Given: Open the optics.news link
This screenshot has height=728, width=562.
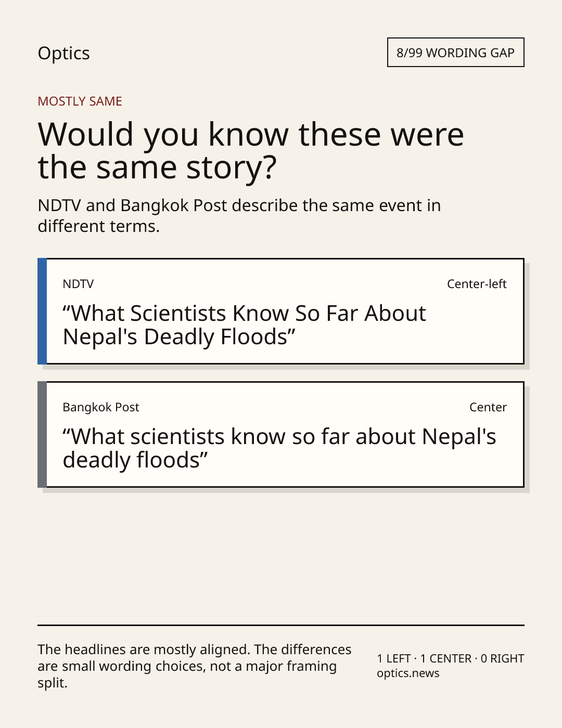Looking at the screenshot, I should 408,673.
